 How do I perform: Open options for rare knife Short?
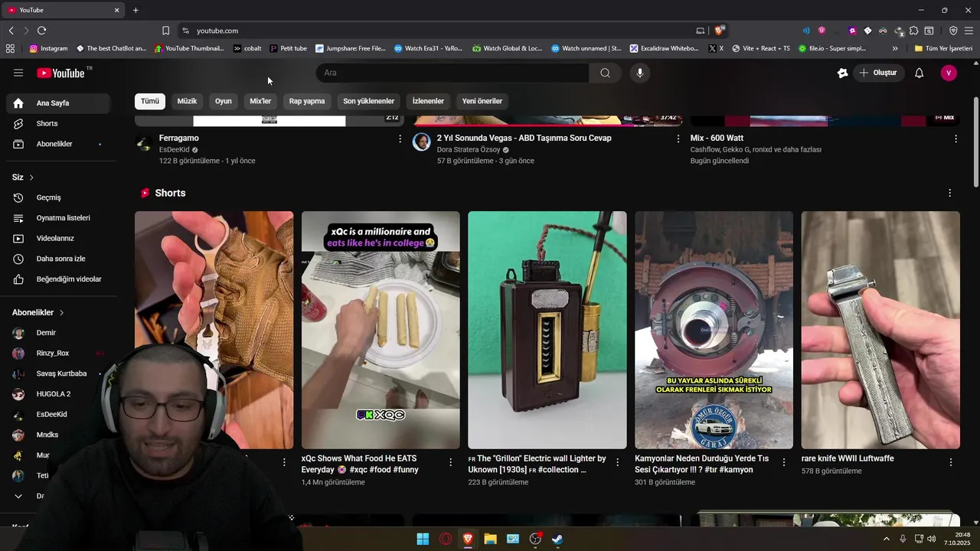click(x=951, y=462)
